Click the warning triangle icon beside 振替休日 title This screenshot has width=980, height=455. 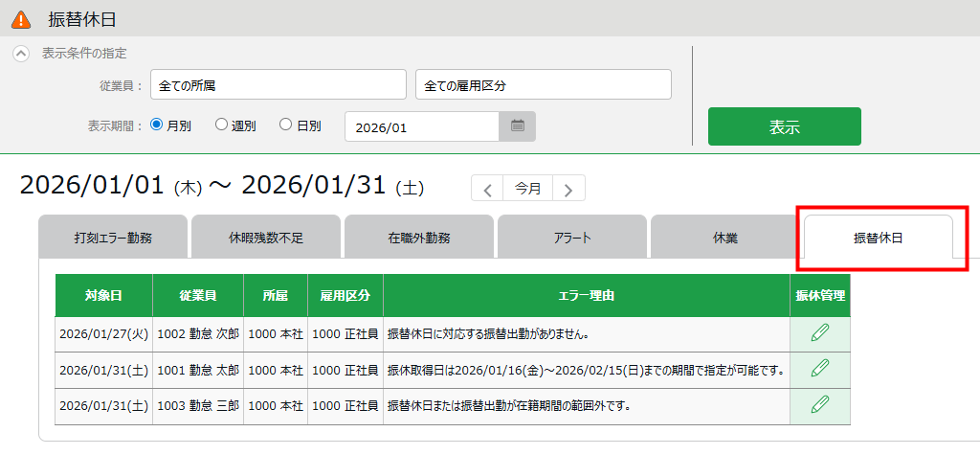[x=20, y=18]
